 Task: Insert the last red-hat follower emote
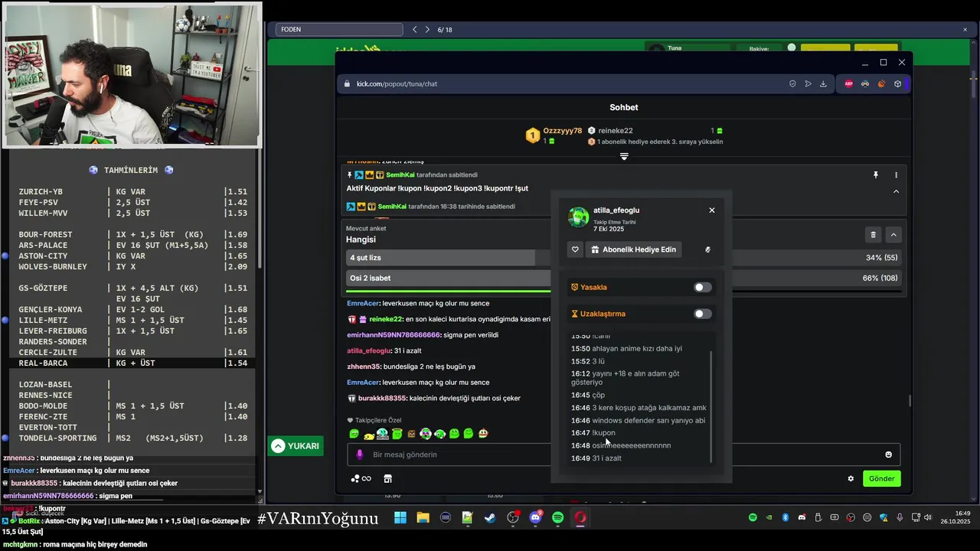tap(483, 434)
